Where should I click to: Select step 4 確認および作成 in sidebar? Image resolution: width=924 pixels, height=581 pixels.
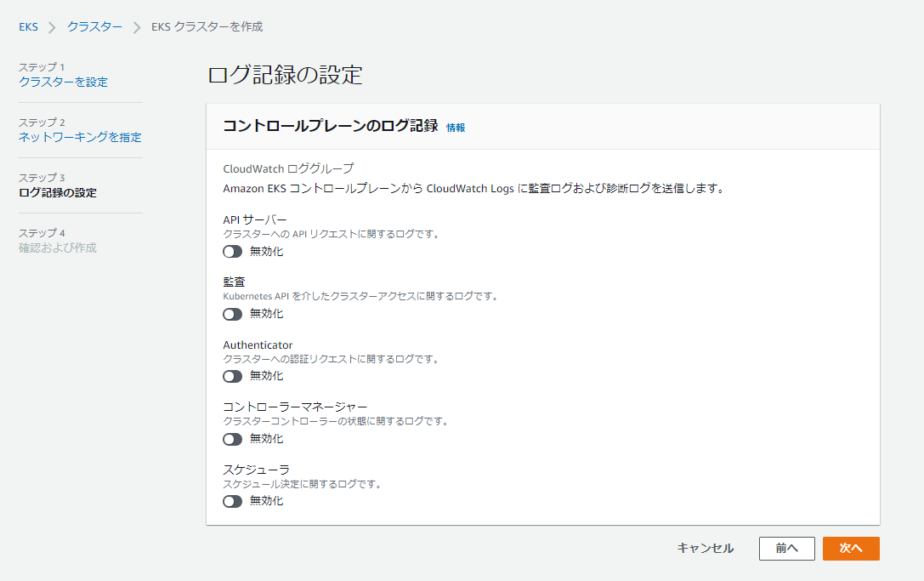click(58, 248)
